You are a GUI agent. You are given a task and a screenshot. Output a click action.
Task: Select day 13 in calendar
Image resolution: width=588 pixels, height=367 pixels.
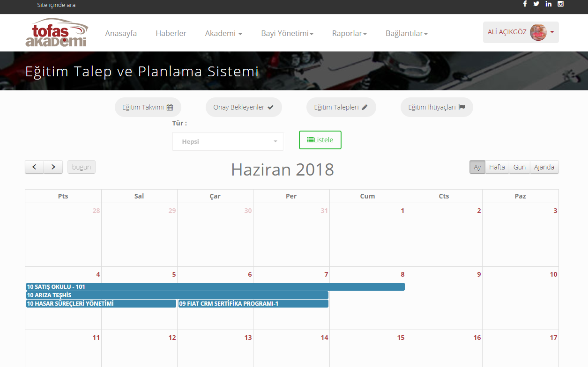click(248, 338)
